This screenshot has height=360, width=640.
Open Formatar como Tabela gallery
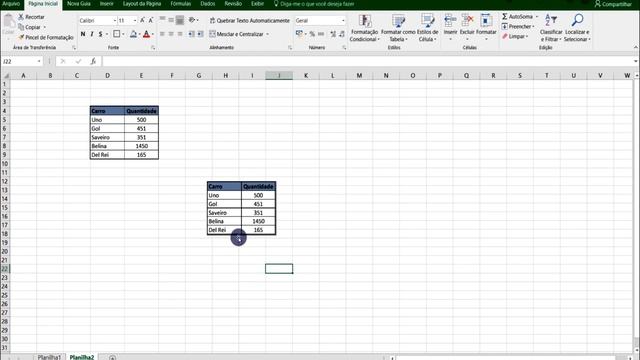398,28
